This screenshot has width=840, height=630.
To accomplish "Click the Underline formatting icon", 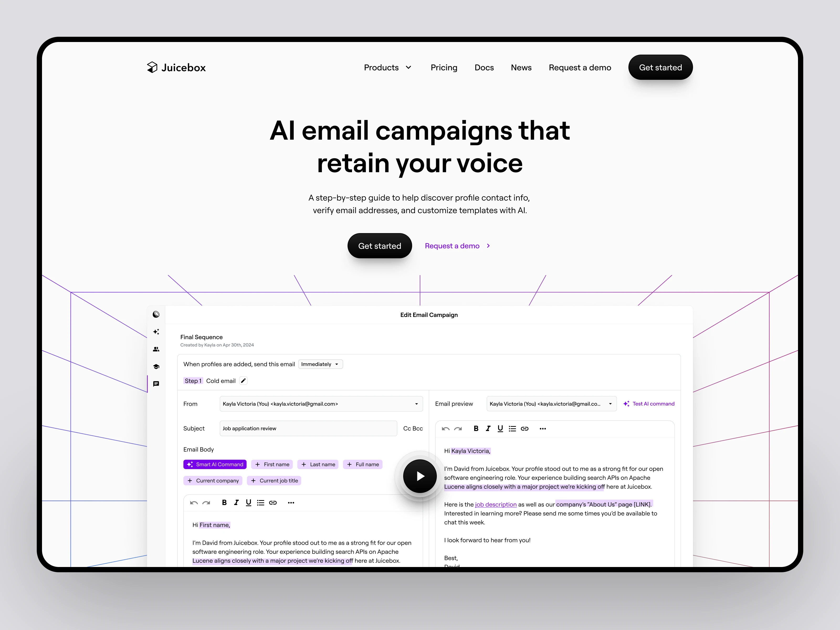I will coord(248,503).
